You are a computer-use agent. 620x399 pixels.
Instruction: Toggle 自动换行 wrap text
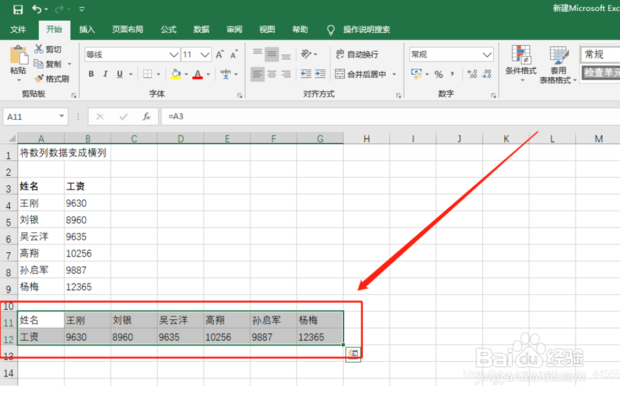(357, 54)
